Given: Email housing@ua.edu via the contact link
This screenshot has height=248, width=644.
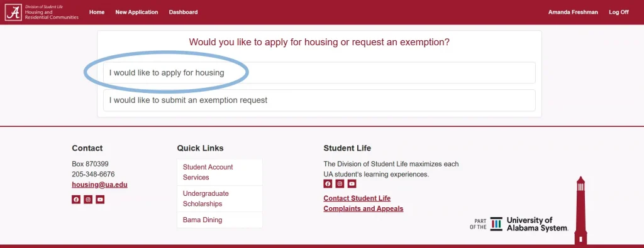Looking at the screenshot, I should click(100, 185).
